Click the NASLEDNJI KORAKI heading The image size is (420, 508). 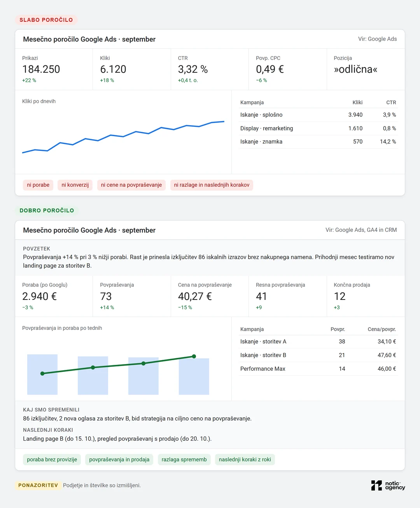(x=48, y=430)
